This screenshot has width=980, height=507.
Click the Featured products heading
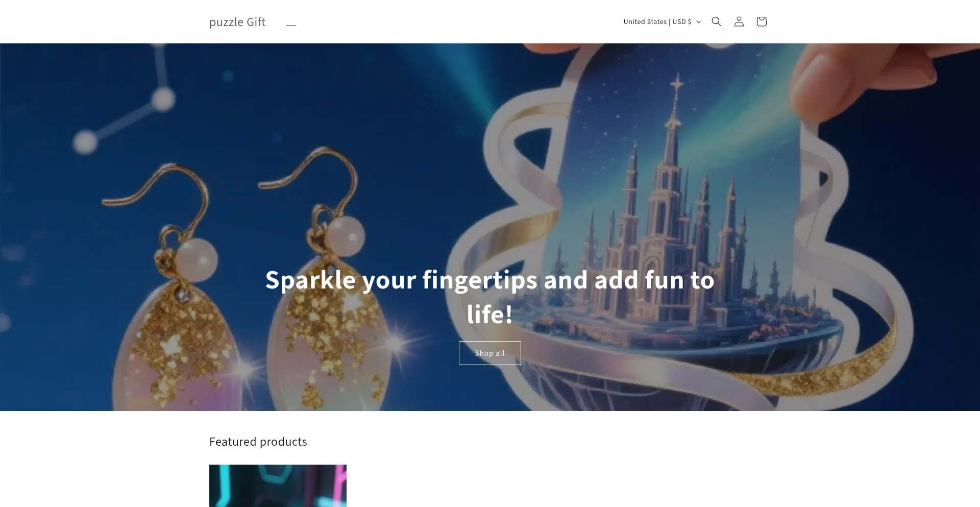click(x=258, y=442)
